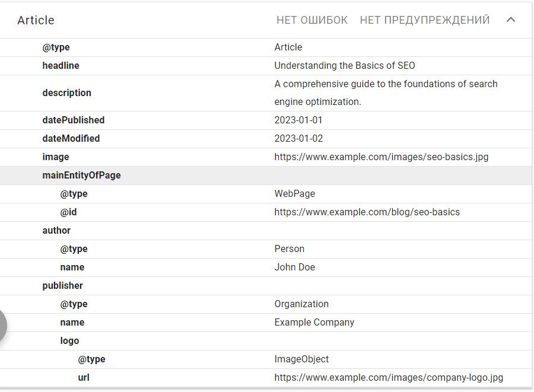
Task: Click the Example Company name value
Action: click(x=314, y=323)
